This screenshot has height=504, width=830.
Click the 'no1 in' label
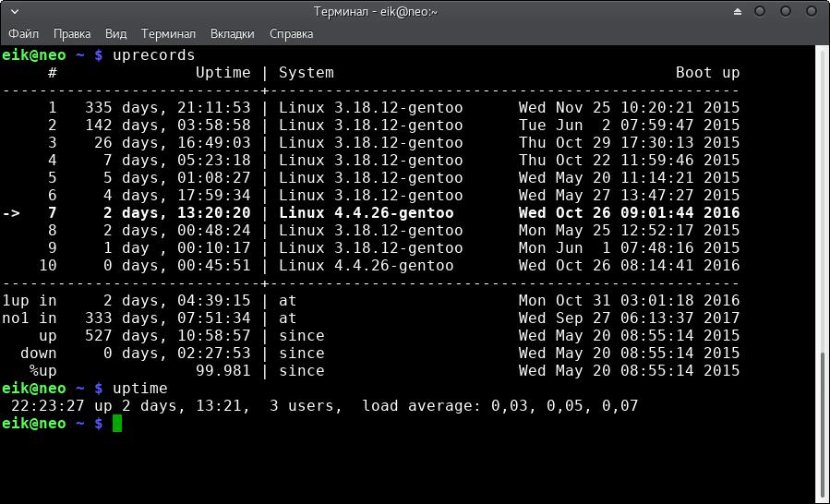click(x=30, y=318)
